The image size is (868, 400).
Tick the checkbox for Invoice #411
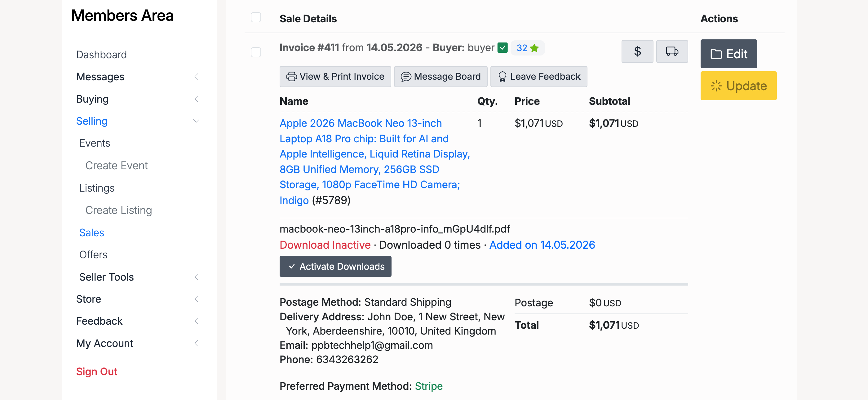[x=256, y=52]
